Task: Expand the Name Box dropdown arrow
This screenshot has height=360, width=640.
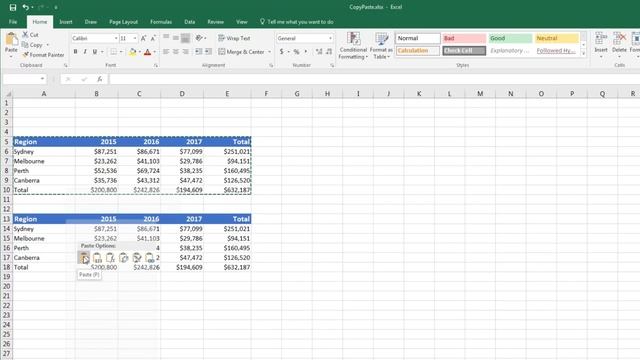Action: point(42,79)
